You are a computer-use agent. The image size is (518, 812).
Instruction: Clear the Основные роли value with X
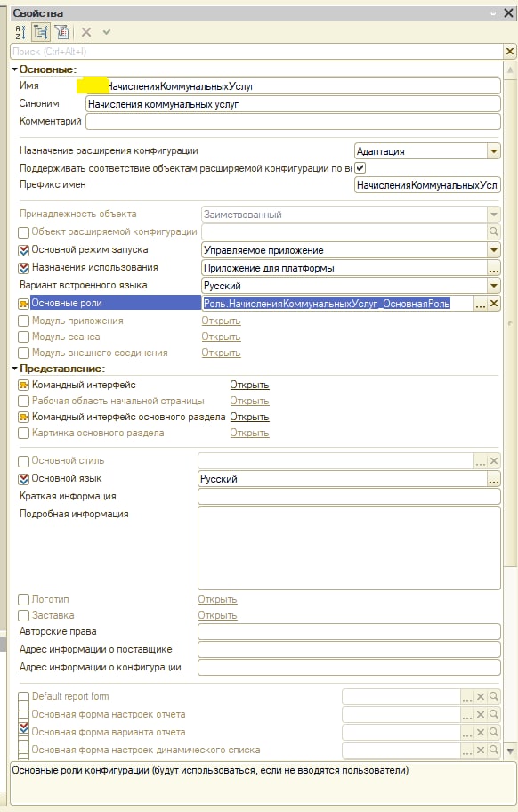point(494,304)
